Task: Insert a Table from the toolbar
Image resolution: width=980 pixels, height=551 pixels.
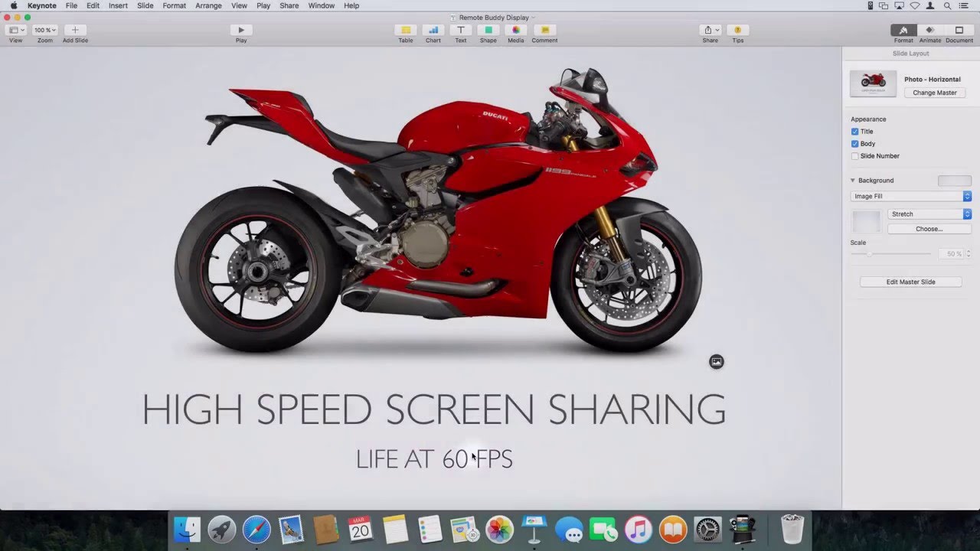Action: click(406, 30)
